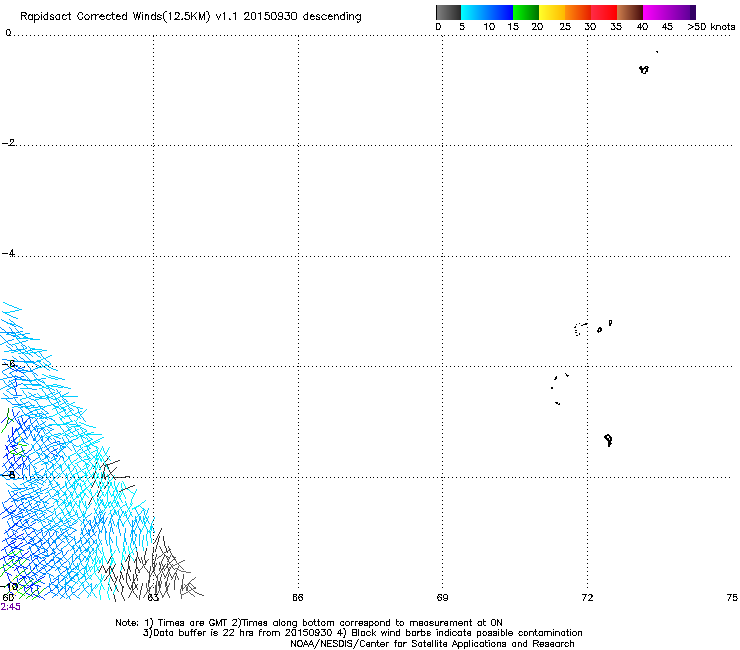The height and width of the screenshot is (650, 740).
Task: Click the NOAA/NESDIS credit line
Action: coord(432,644)
